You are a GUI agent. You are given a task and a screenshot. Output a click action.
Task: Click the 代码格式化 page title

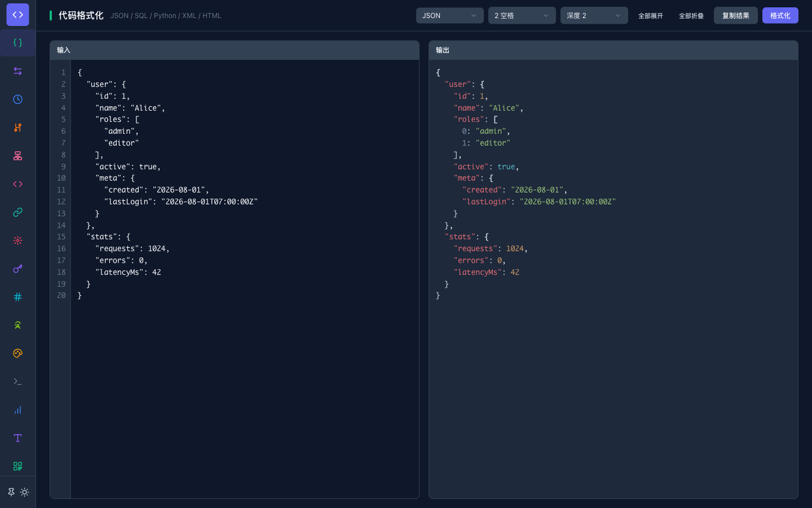(81, 15)
